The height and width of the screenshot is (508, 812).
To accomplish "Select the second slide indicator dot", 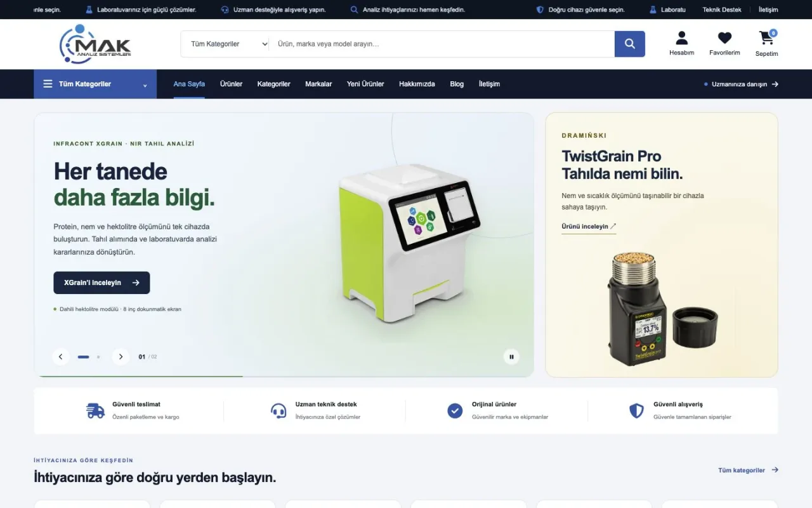I will click(98, 357).
